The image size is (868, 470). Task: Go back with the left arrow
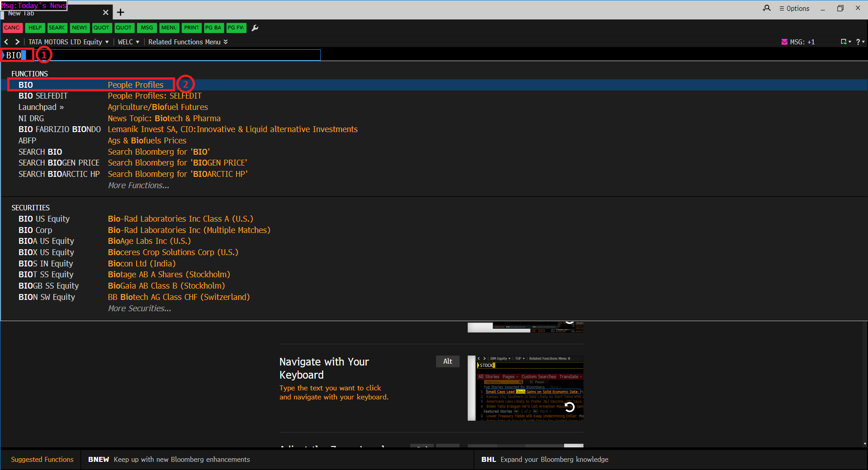(x=6, y=42)
